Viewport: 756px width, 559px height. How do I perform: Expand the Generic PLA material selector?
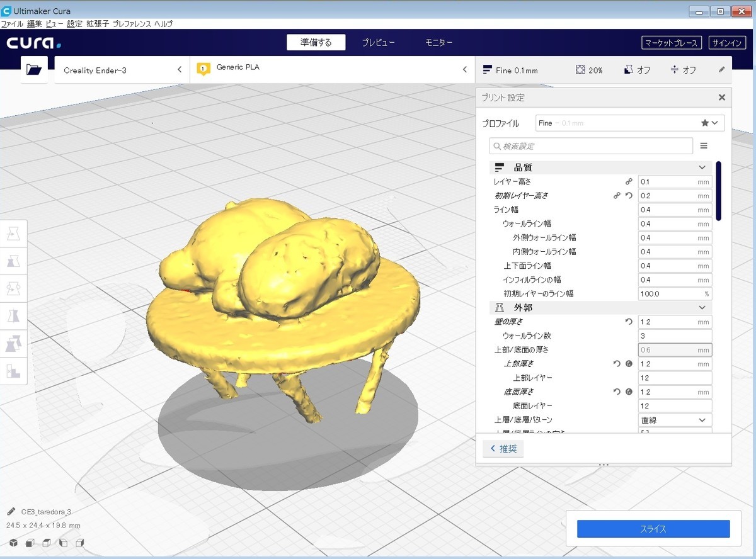(x=332, y=69)
